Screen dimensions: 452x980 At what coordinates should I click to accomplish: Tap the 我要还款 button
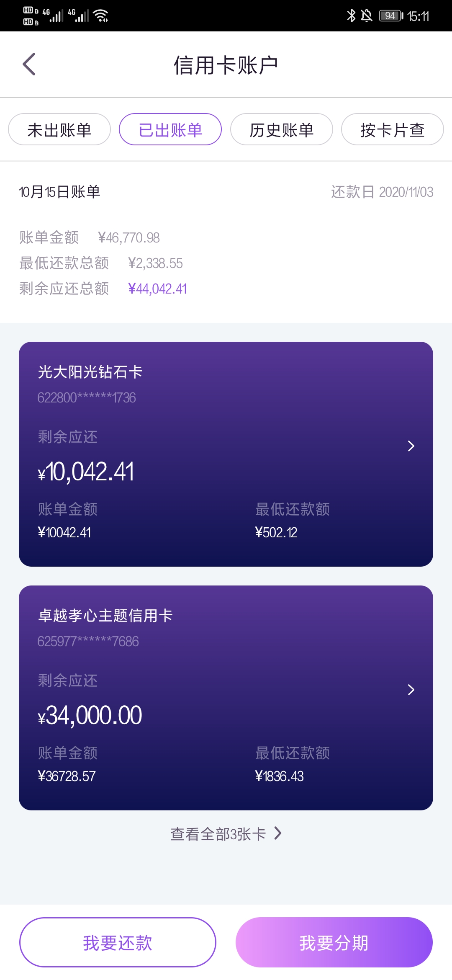tap(118, 942)
